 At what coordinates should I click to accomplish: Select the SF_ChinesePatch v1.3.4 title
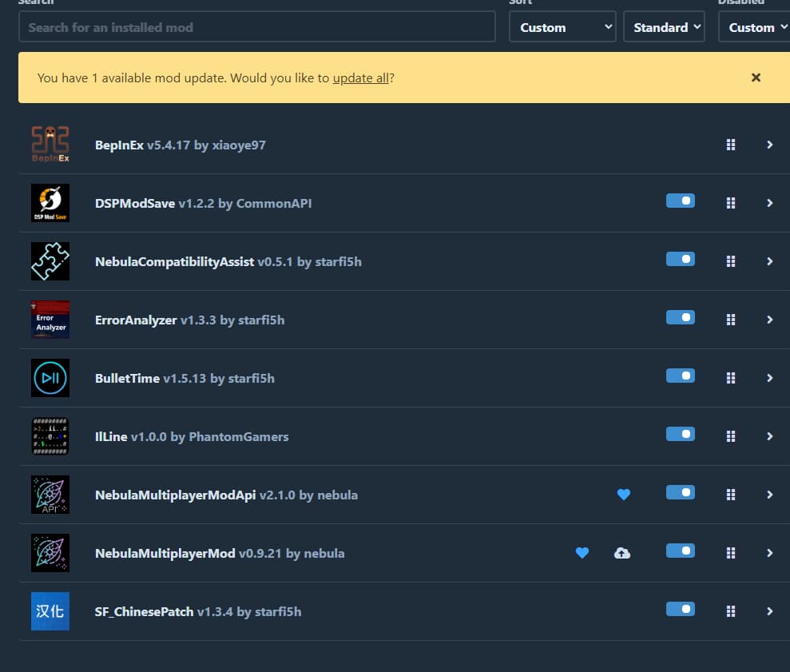198,611
